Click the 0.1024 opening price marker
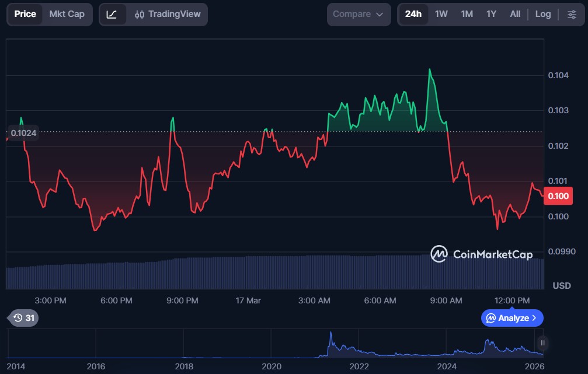This screenshot has width=588, height=374. coord(23,134)
